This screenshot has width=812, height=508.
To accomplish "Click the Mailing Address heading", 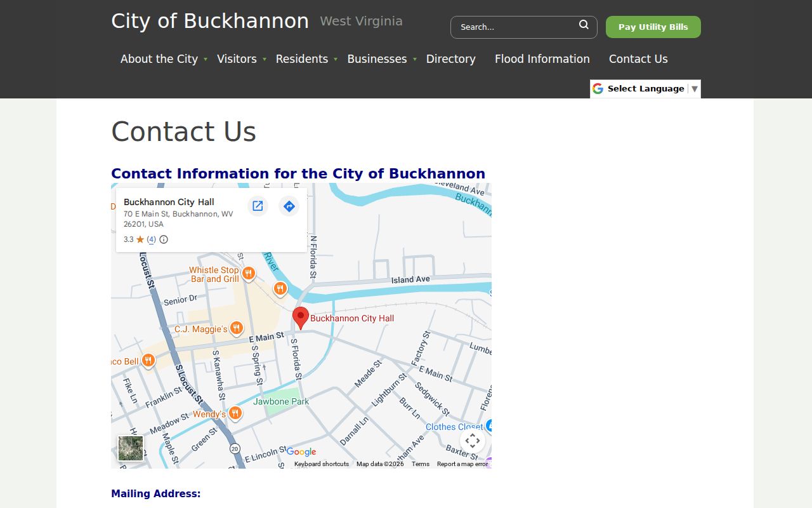I will click(x=156, y=493).
